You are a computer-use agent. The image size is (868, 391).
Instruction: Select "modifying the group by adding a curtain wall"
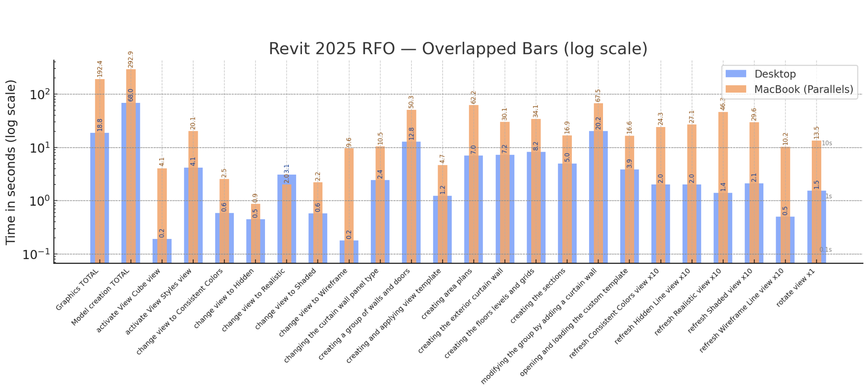click(539, 327)
